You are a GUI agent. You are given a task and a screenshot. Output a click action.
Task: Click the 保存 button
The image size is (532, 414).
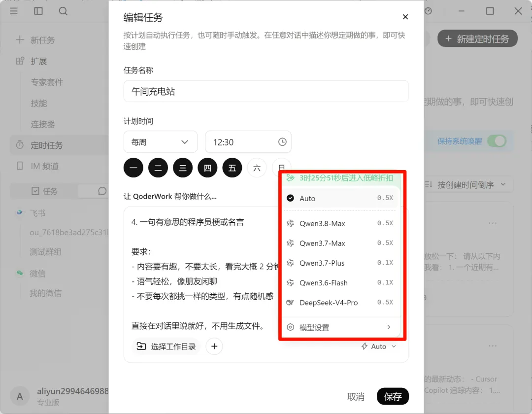[393, 396]
